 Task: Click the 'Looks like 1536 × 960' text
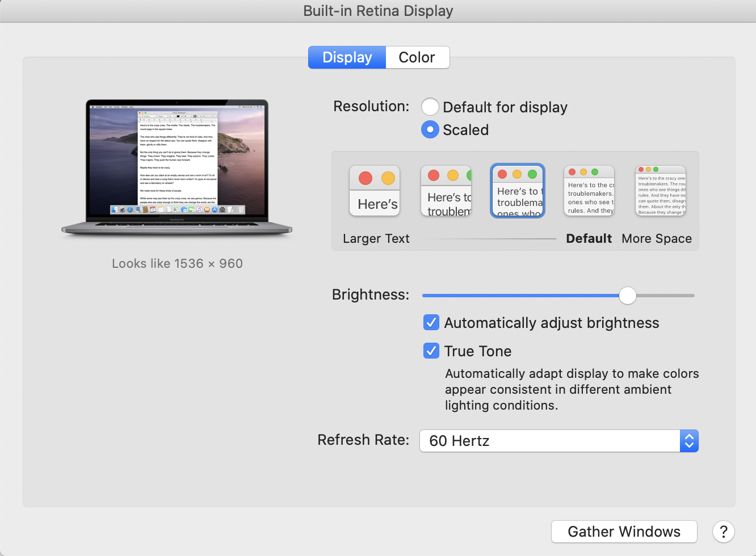[177, 263]
